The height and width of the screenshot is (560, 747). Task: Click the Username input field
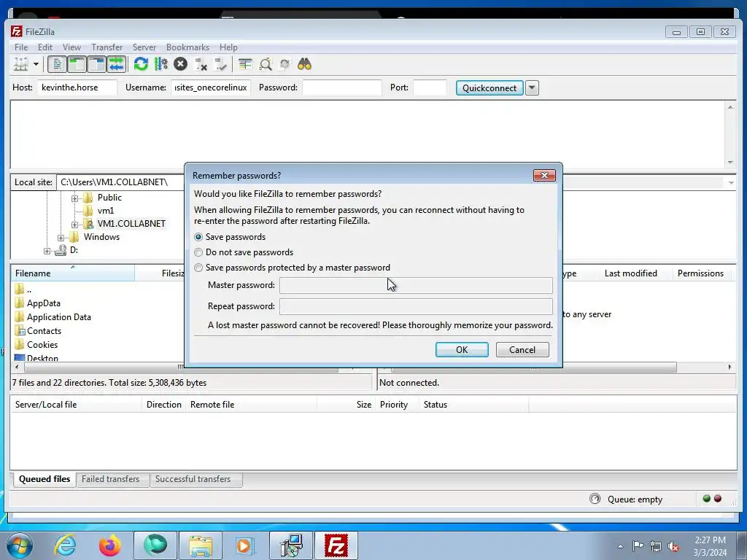coord(211,87)
